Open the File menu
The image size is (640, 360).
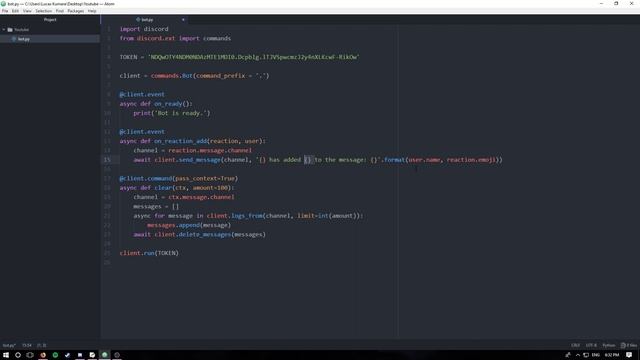click(x=5, y=11)
